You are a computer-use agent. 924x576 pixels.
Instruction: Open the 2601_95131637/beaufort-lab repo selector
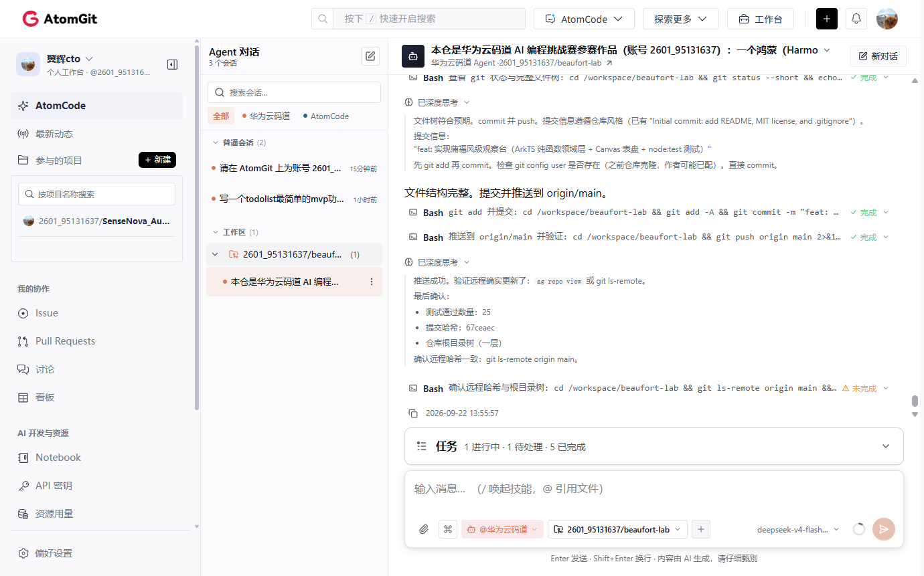[617, 529]
